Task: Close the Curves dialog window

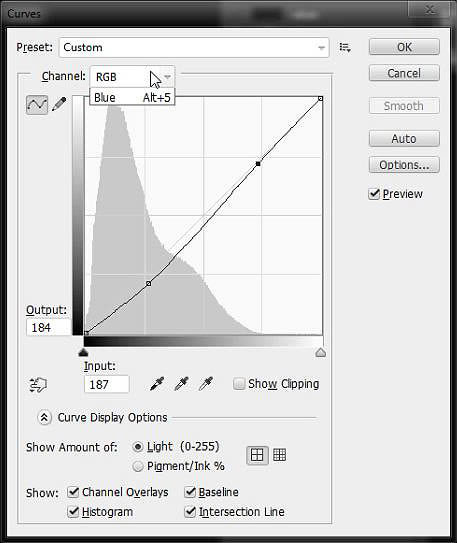Action: point(430,9)
